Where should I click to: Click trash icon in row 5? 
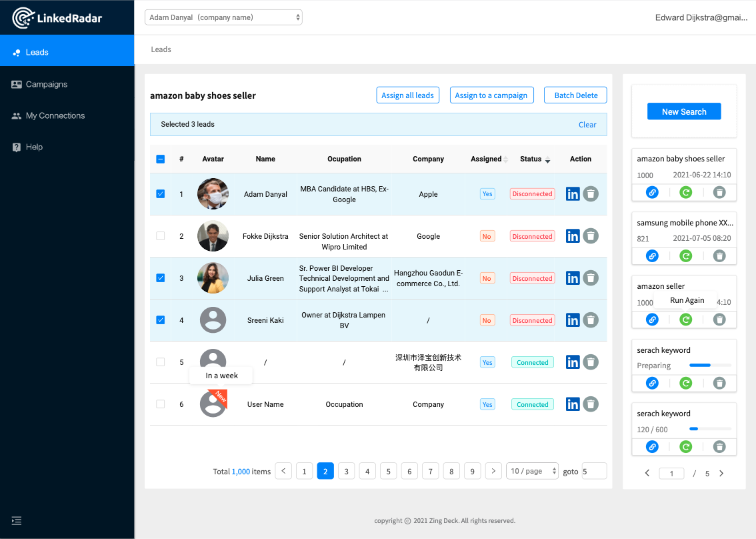point(591,362)
